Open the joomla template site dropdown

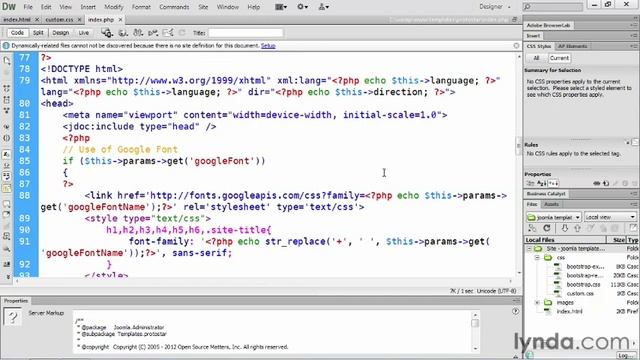pos(553,217)
